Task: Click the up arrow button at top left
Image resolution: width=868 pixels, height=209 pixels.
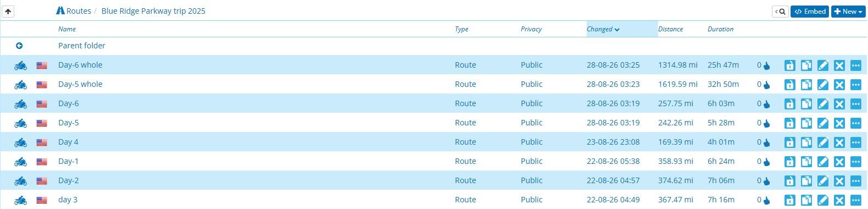Action: tap(8, 11)
